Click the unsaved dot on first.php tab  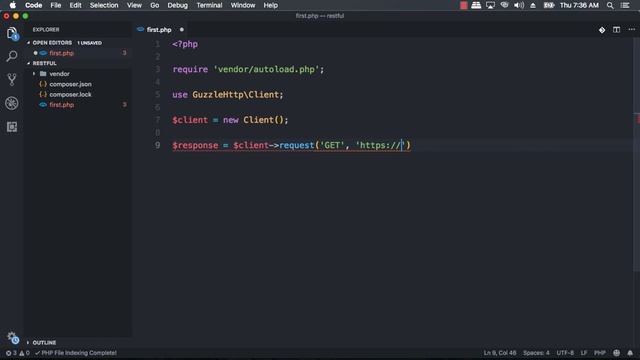coord(182,30)
